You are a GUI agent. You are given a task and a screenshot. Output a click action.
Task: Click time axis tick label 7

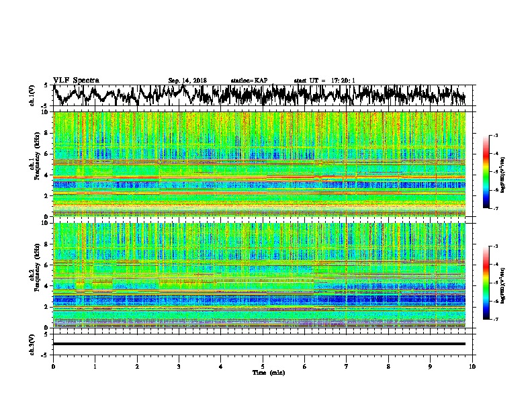347,366
